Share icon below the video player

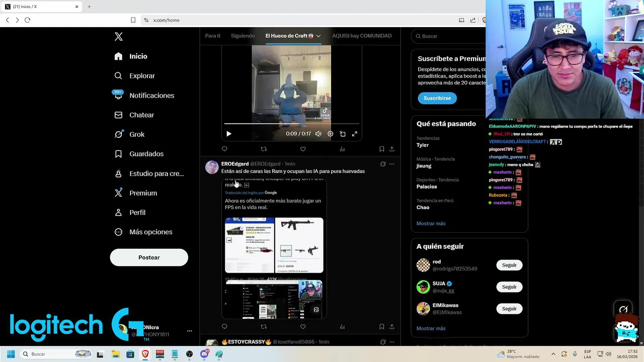click(x=392, y=149)
